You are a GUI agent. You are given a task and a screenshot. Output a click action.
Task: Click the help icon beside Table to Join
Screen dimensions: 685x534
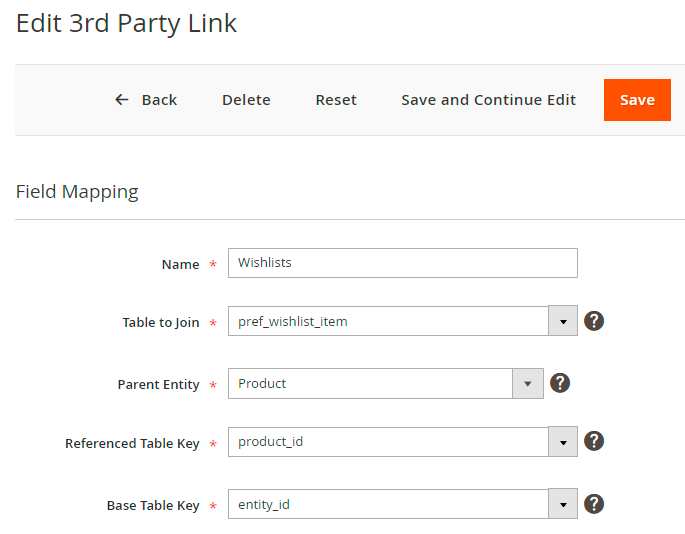click(594, 321)
